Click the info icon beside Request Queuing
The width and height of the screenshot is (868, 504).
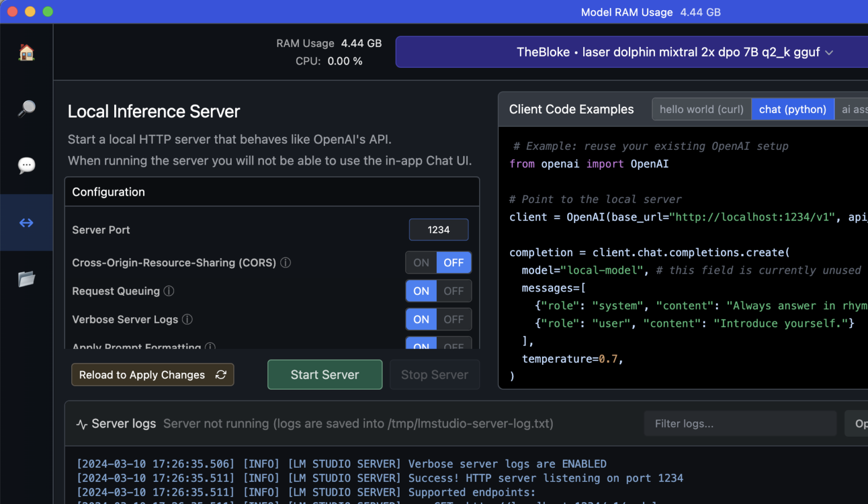(x=169, y=291)
